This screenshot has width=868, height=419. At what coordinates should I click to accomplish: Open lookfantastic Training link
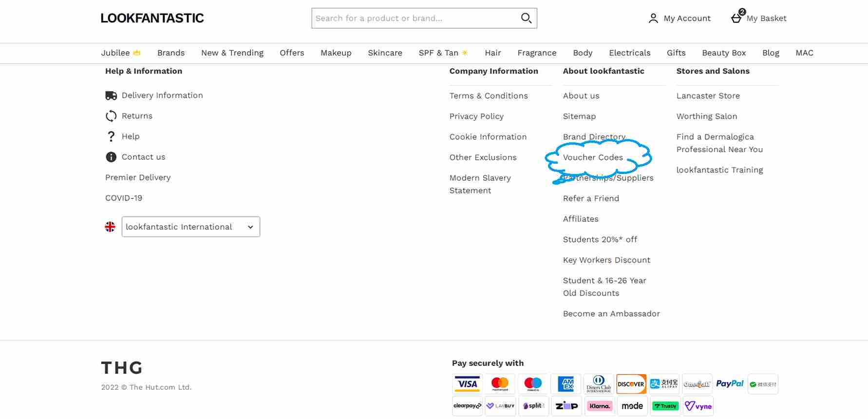click(719, 170)
